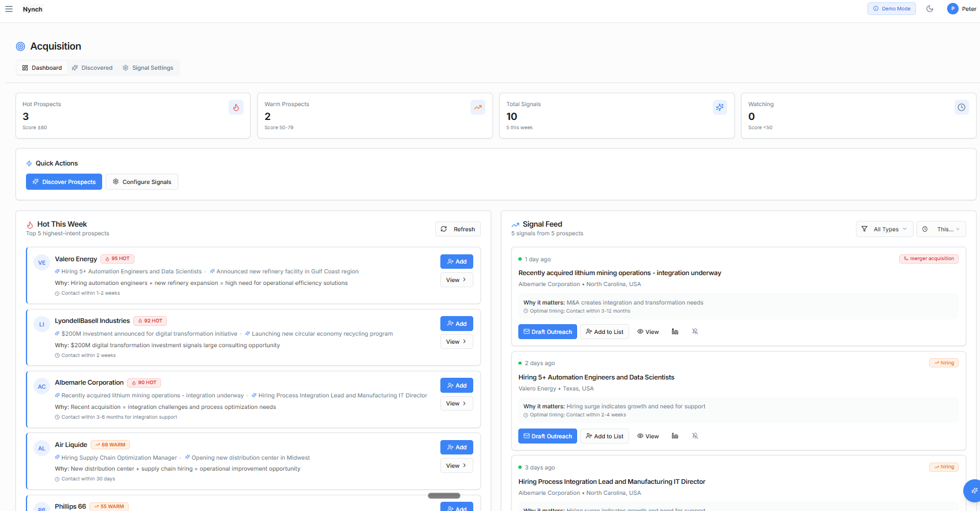Switch to the Dashboard tab

(42, 67)
